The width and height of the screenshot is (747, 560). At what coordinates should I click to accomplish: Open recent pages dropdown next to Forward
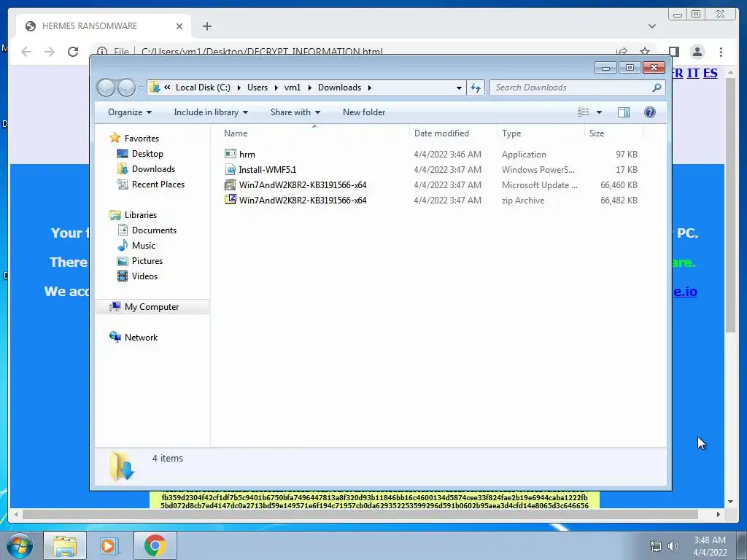(x=141, y=88)
